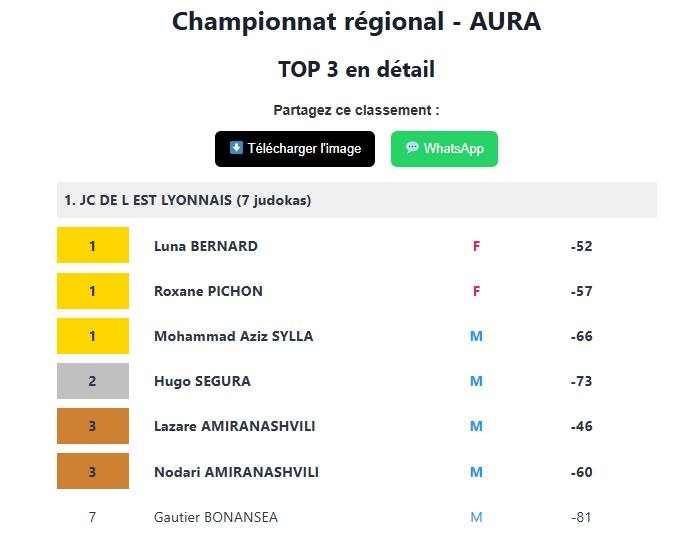Click the F gender marker for Roxane PICHON
This screenshot has width=696, height=538.
[x=476, y=291]
